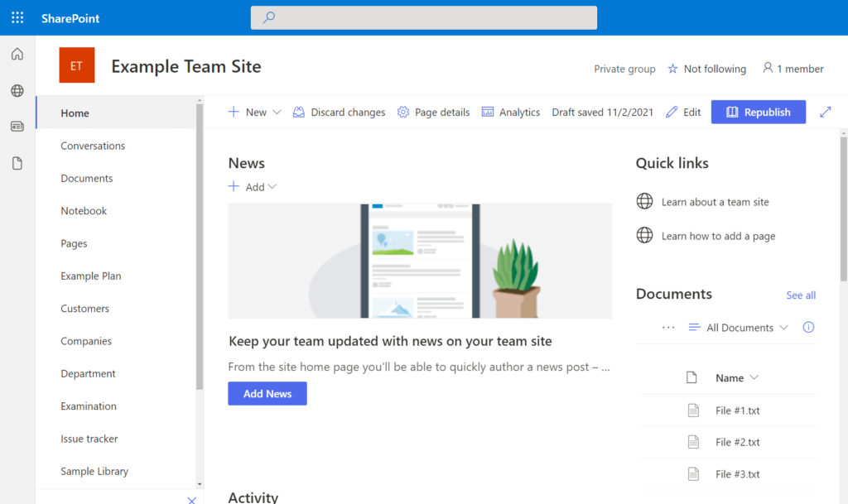The width and height of the screenshot is (848, 504).
Task: Click globe icon beside Learn about a team site
Action: [644, 201]
